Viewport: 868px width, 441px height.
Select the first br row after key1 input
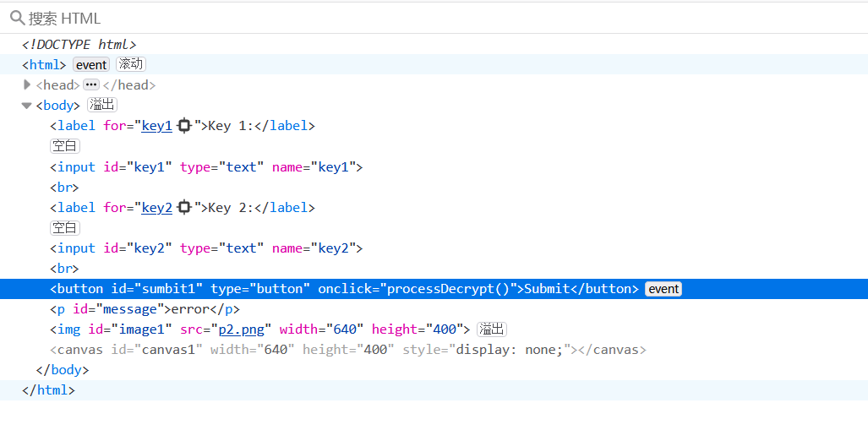434,187
